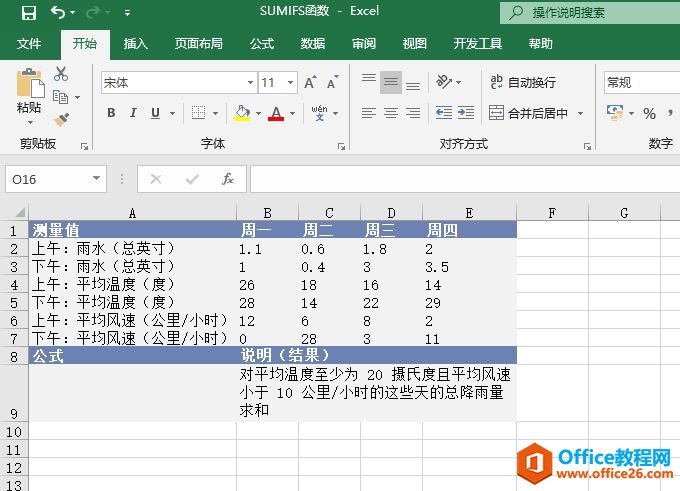Click the 粘贴 paste clipboard icon

(30, 83)
